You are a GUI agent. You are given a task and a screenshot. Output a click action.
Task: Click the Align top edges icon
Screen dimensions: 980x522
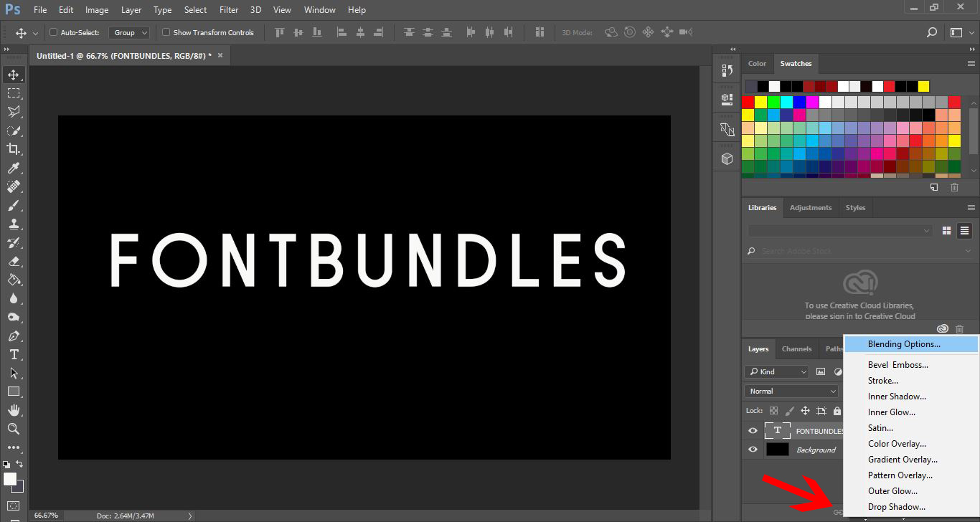279,32
